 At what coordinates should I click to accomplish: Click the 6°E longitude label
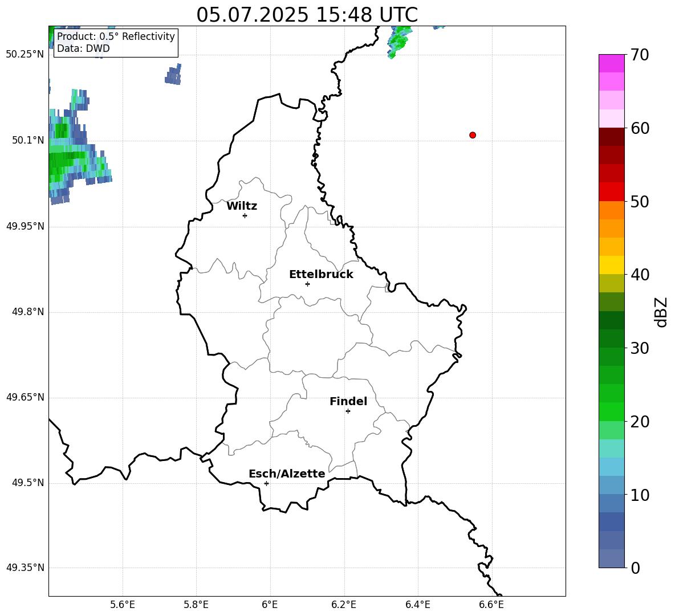(x=270, y=605)
